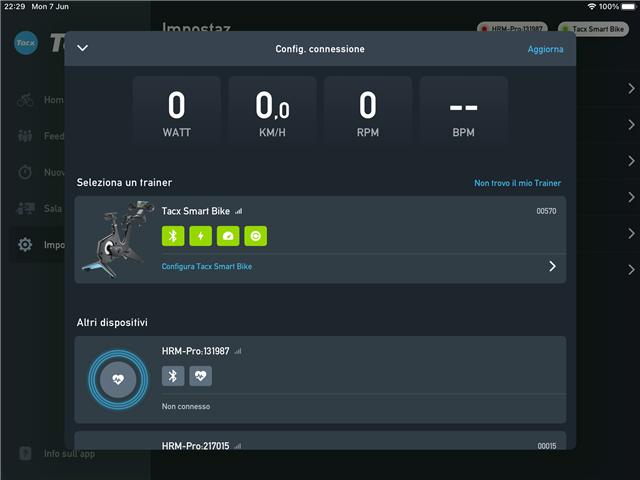Image resolution: width=640 pixels, height=480 pixels.
Task: Tap the HRM-Pro:131987 signal strength icon
Action: click(x=238, y=351)
